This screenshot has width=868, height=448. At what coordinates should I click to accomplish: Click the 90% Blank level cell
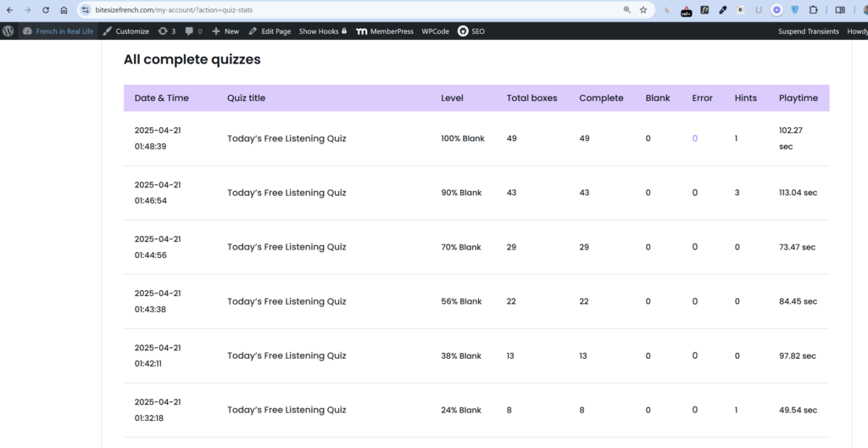(x=461, y=193)
